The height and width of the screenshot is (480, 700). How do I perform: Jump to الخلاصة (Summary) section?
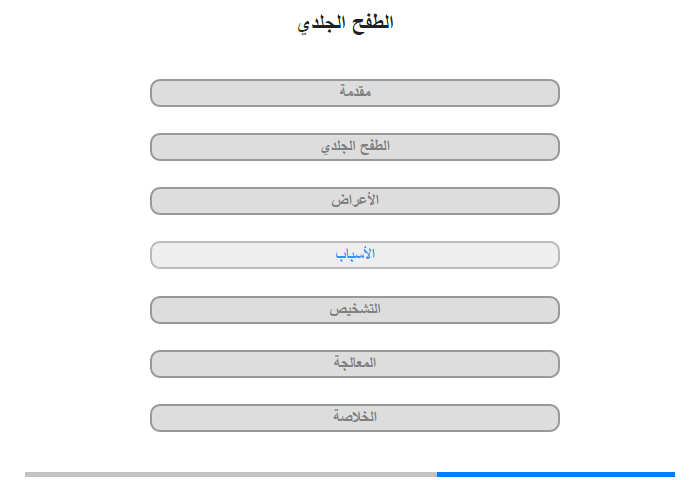click(x=354, y=418)
